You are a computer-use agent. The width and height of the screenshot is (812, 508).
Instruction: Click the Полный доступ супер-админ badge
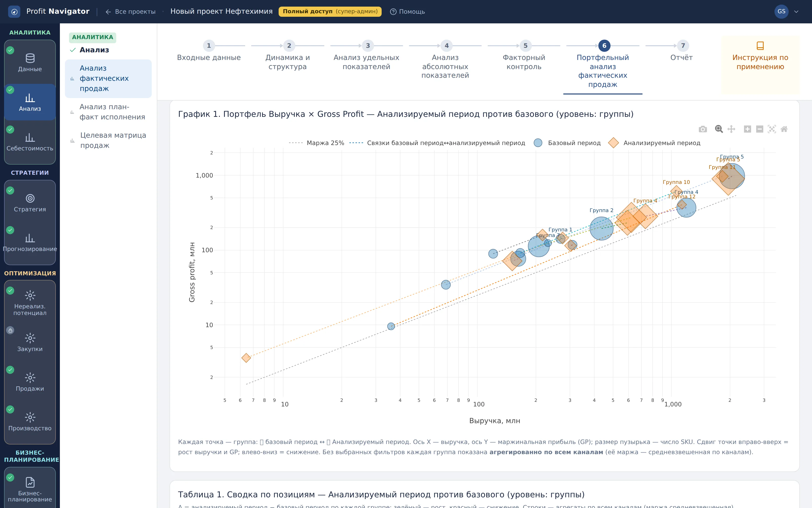[x=330, y=11]
